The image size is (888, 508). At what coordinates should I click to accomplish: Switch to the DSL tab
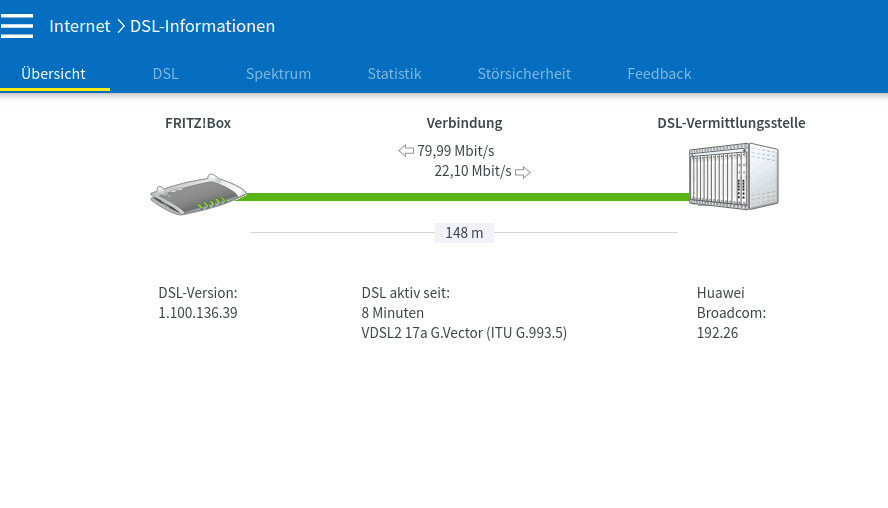click(165, 74)
